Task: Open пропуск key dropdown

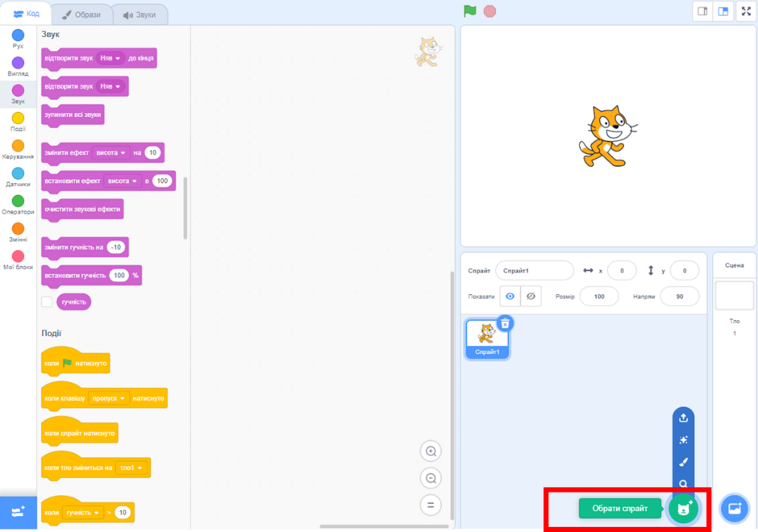Action: tap(108, 399)
